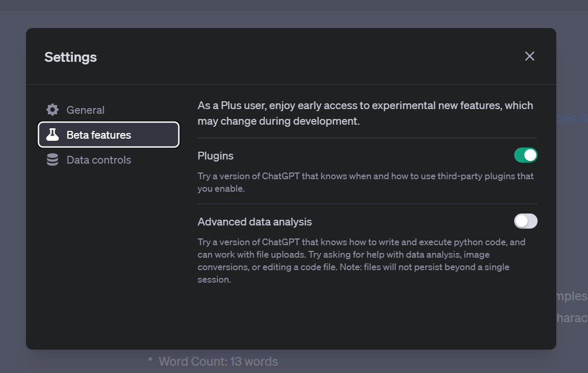This screenshot has height=373, width=588.
Task: Click the python code description paragraph
Action: [x=361, y=261]
